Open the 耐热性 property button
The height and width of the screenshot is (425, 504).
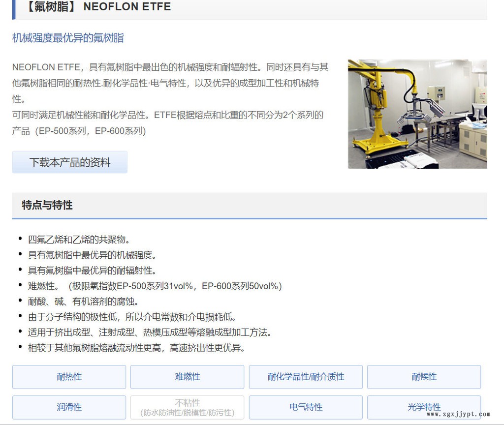pos(69,377)
